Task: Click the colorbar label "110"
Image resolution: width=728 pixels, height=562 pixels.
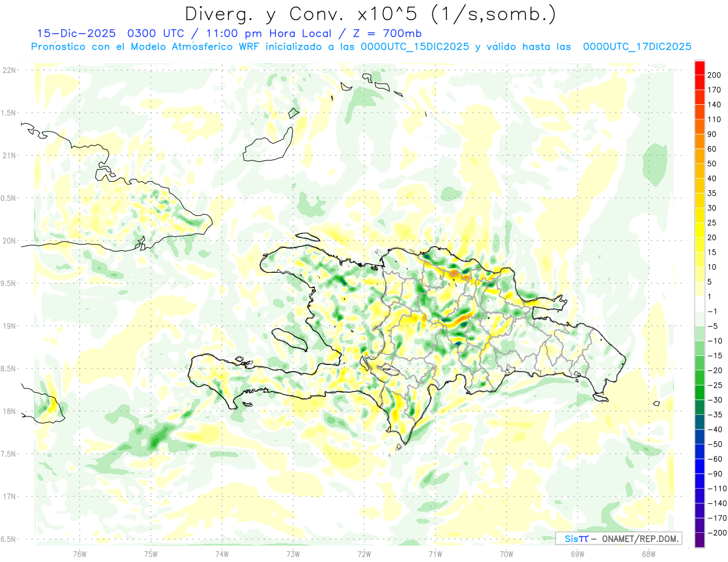Action: tap(714, 119)
